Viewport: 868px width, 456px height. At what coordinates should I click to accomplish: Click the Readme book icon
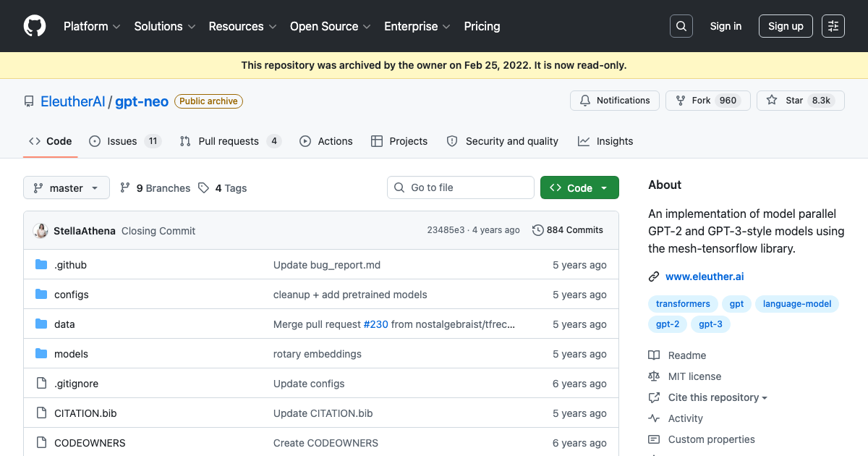pos(654,355)
